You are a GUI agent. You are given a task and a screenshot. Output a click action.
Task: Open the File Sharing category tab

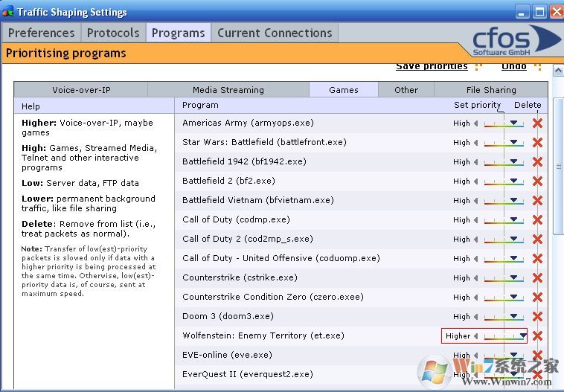point(490,90)
